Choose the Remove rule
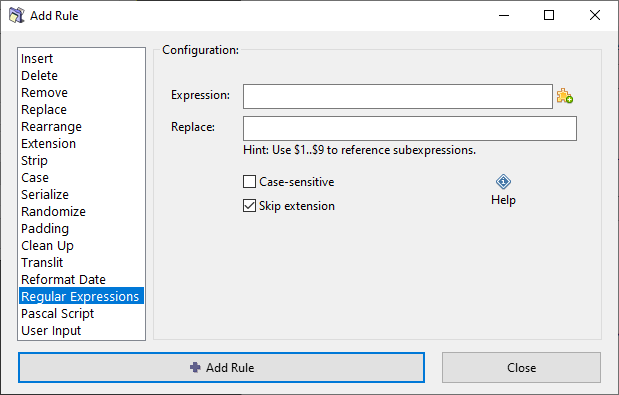619x395 pixels. (81, 92)
